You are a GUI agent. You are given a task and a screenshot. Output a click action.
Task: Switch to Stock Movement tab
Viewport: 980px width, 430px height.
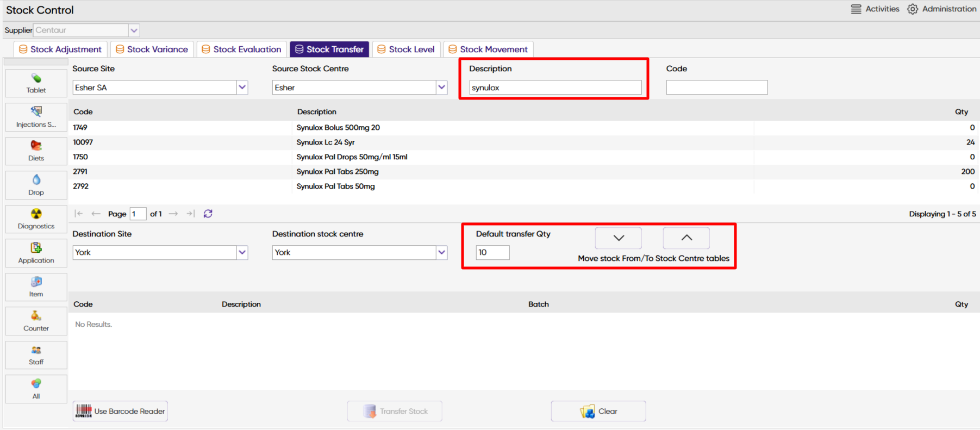[x=488, y=49]
